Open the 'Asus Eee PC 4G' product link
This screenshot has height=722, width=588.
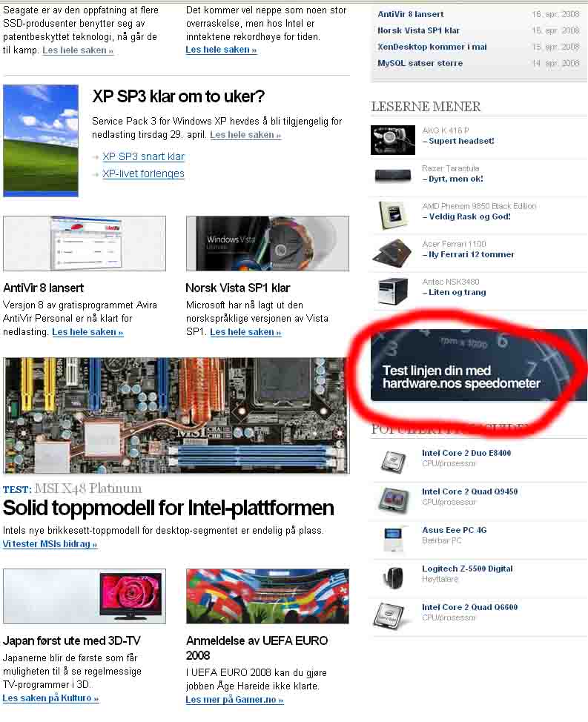(454, 531)
